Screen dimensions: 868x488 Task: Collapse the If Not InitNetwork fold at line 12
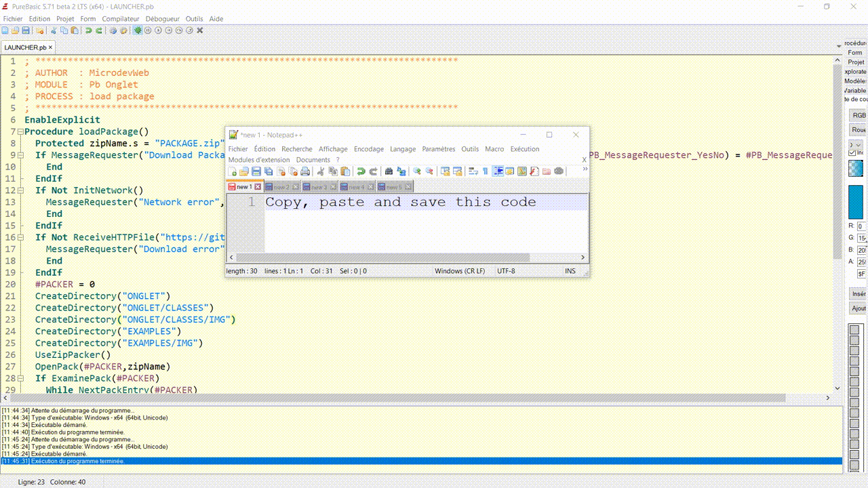tap(20, 190)
